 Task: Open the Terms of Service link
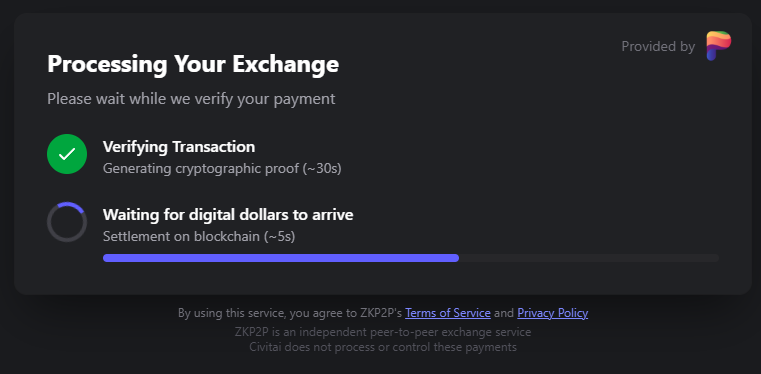coord(447,313)
